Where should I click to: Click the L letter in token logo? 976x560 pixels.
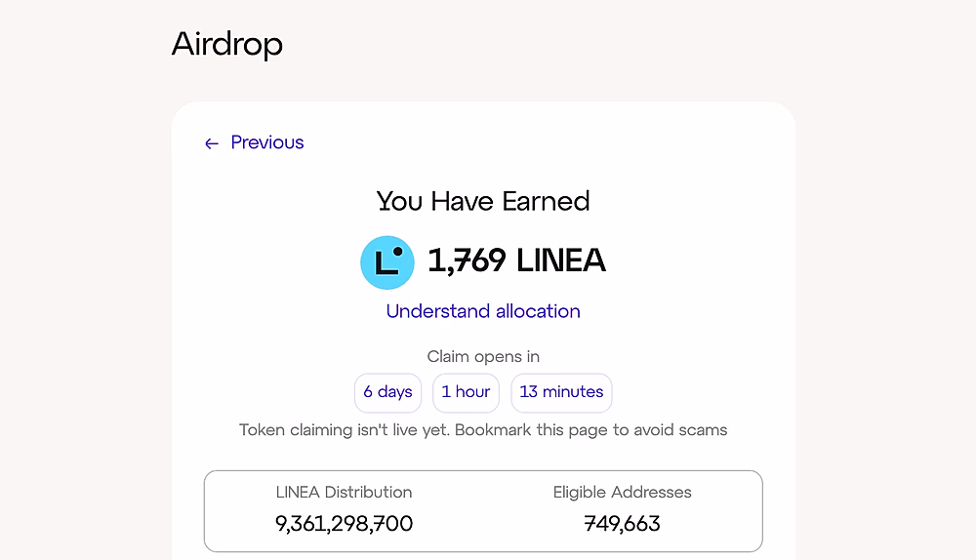(386, 263)
